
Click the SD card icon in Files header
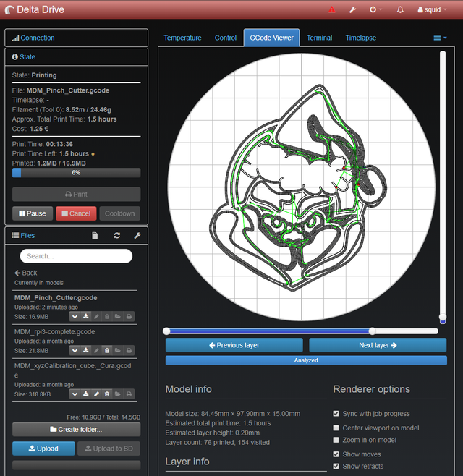click(x=95, y=236)
